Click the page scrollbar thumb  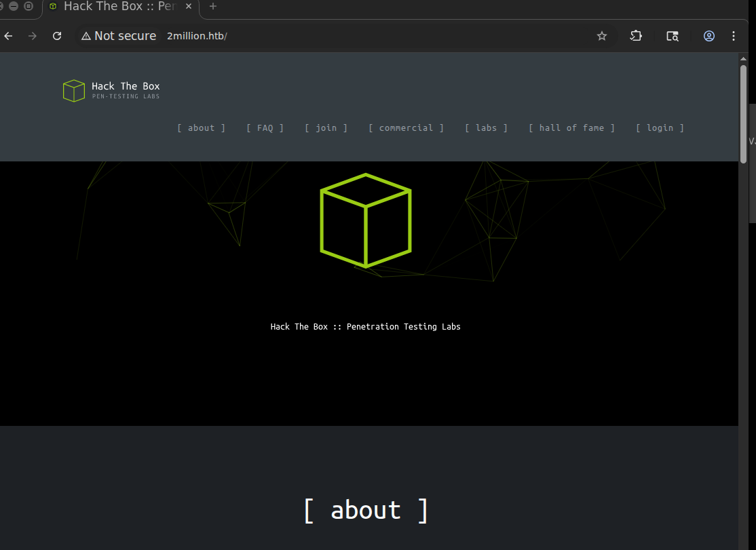(743, 114)
